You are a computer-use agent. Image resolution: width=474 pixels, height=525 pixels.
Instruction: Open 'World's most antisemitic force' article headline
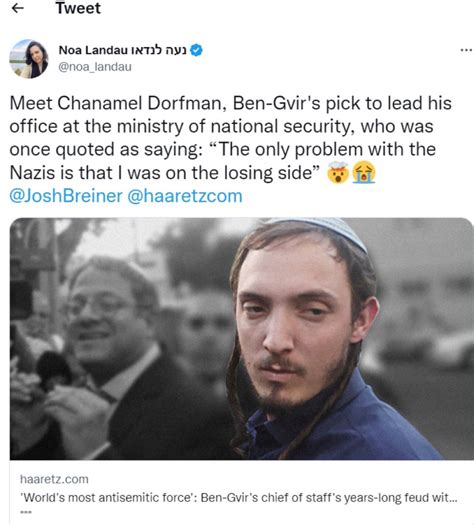click(239, 498)
